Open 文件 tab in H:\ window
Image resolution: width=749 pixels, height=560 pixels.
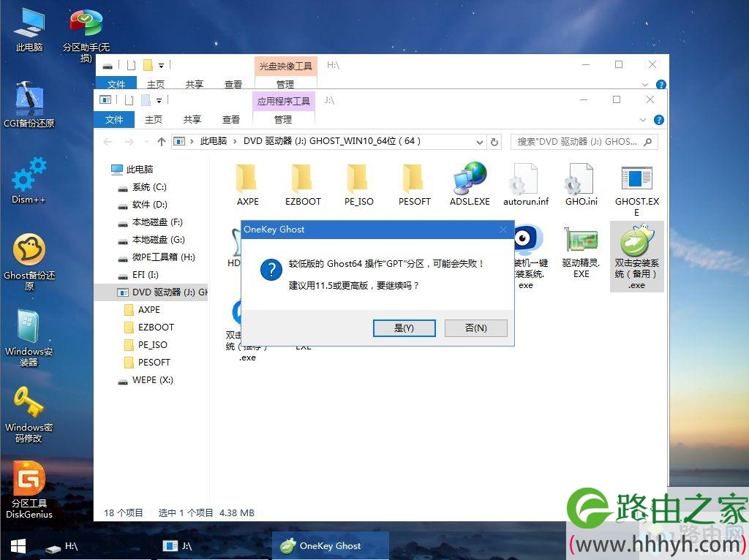point(116,84)
